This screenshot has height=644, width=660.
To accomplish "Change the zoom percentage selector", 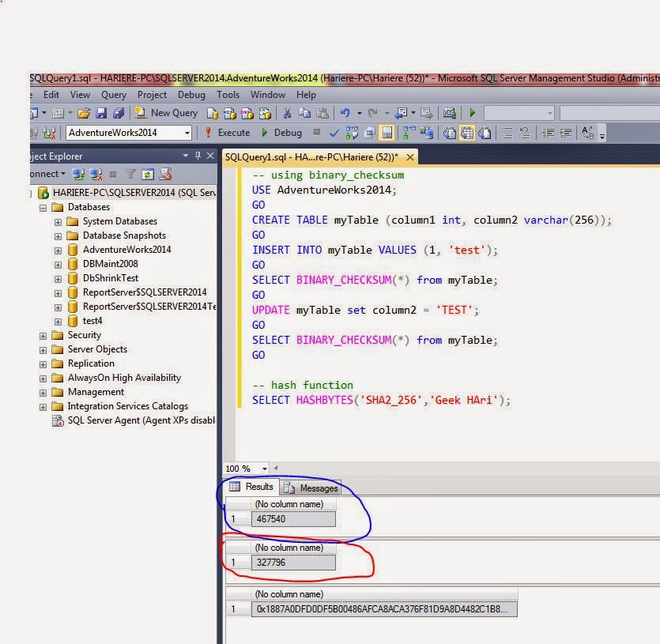I will tap(245, 469).
